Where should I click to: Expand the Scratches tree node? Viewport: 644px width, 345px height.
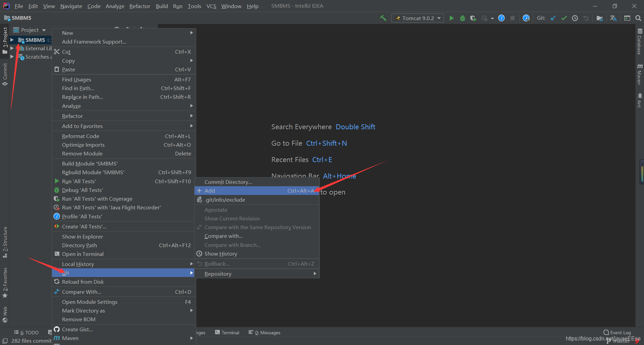pos(12,57)
